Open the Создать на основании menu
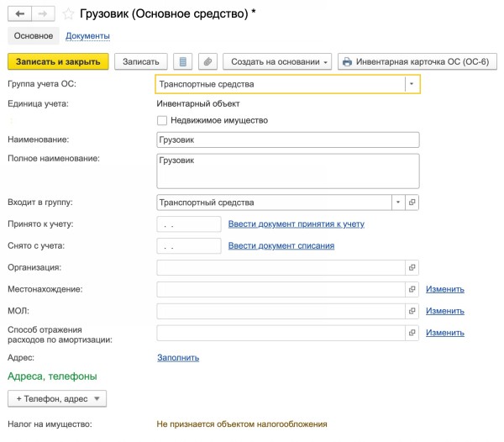The height and width of the screenshot is (442, 504). [x=277, y=62]
